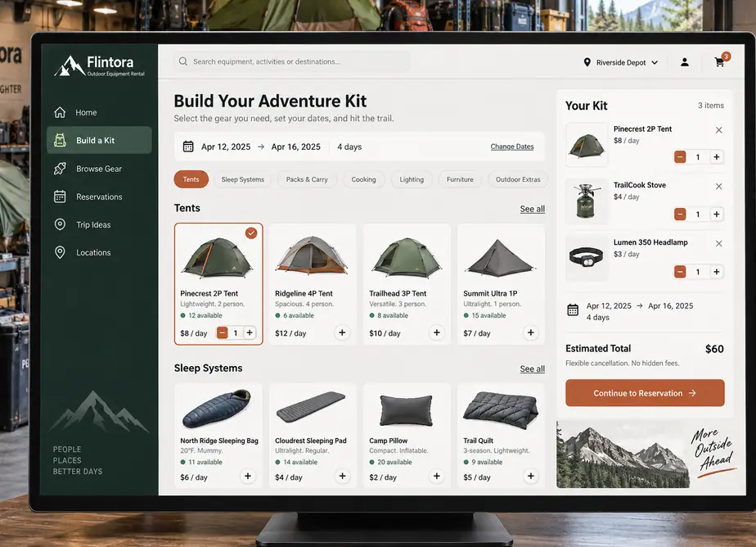The width and height of the screenshot is (756, 547).
Task: Click the Flintora logo
Action: pos(101,66)
